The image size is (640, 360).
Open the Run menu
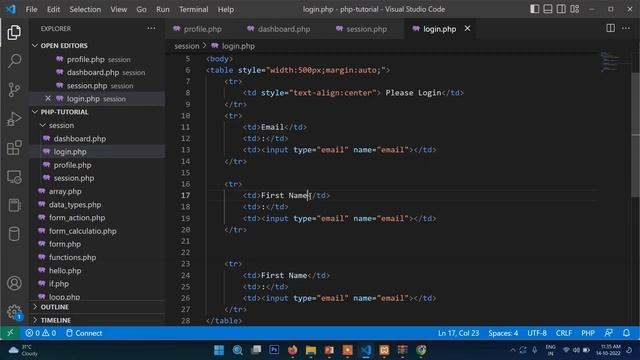tap(162, 9)
